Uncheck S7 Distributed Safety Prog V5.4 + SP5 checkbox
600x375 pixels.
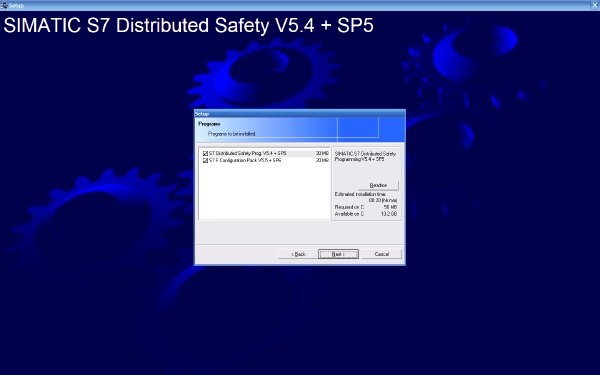[x=205, y=153]
